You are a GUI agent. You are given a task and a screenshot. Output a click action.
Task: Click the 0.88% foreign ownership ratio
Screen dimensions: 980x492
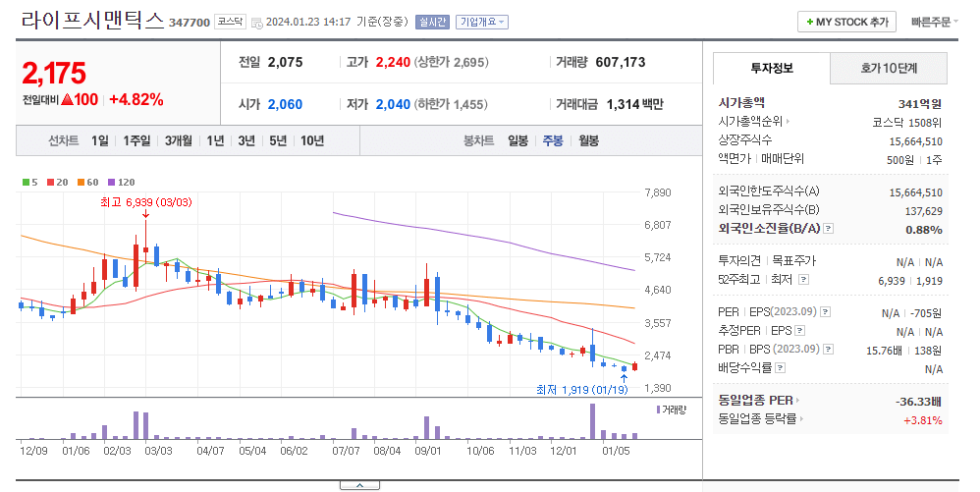point(924,230)
